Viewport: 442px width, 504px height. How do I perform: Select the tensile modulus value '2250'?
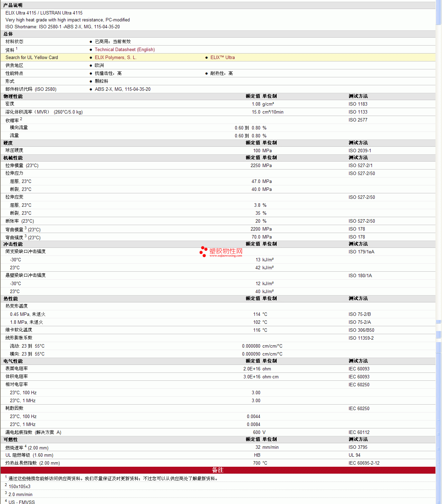(x=256, y=166)
